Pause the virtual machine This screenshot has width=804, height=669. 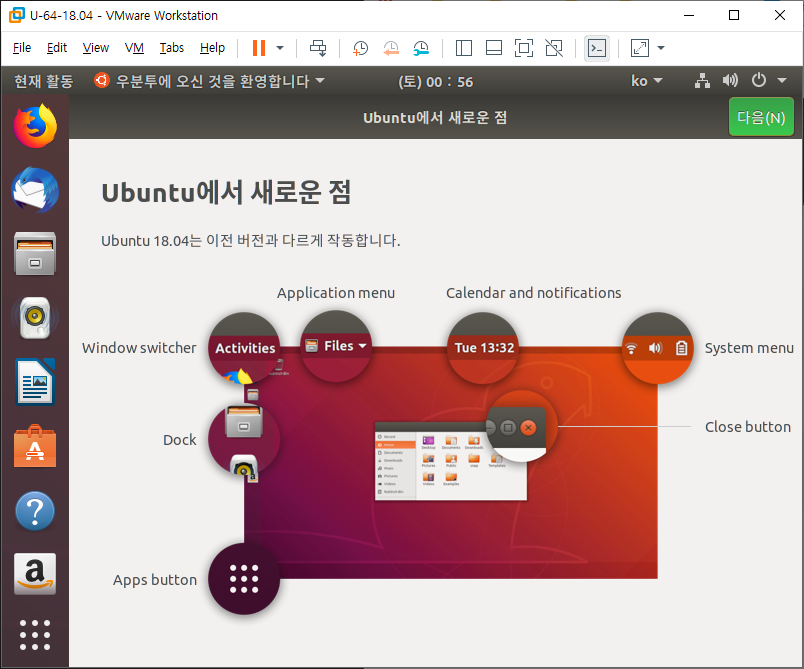[x=259, y=48]
